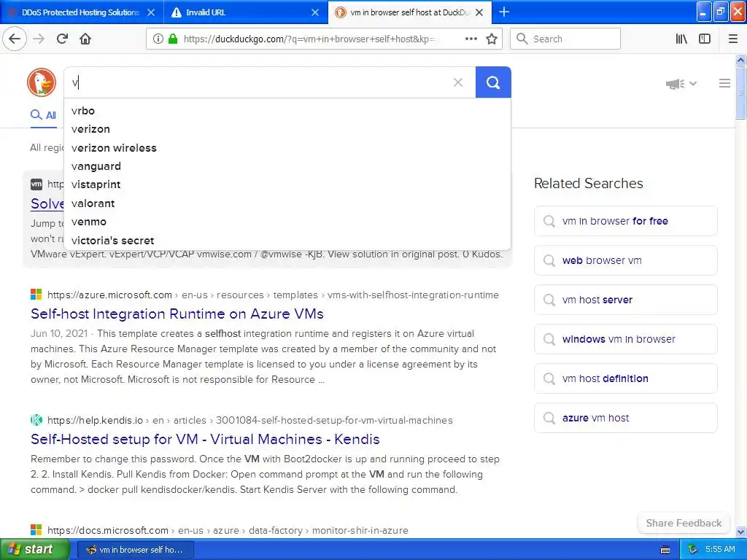This screenshot has width=747, height=560.
Task: Open page actions three-dot menu
Action: click(471, 39)
